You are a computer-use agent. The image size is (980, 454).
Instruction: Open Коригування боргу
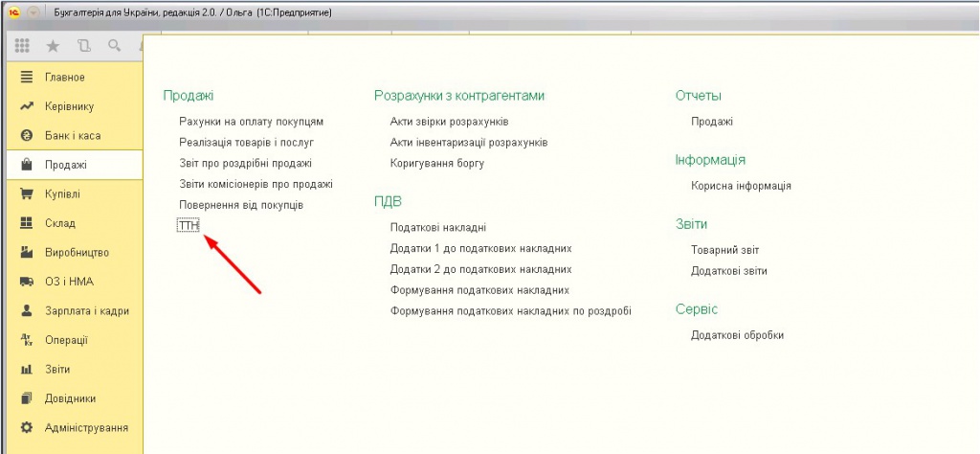tap(436, 163)
